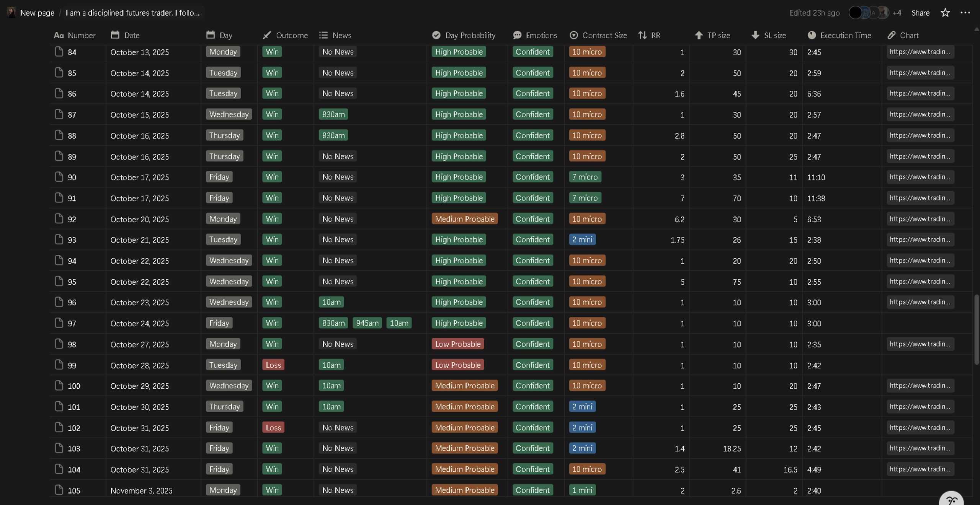980x505 pixels.
Task: Open the +4 more collaborators indicator
Action: coord(897,13)
